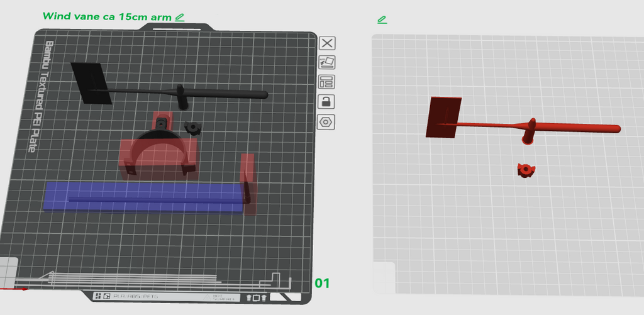644x315 pixels.
Task: Click the green plate number 01
Action: (x=322, y=283)
